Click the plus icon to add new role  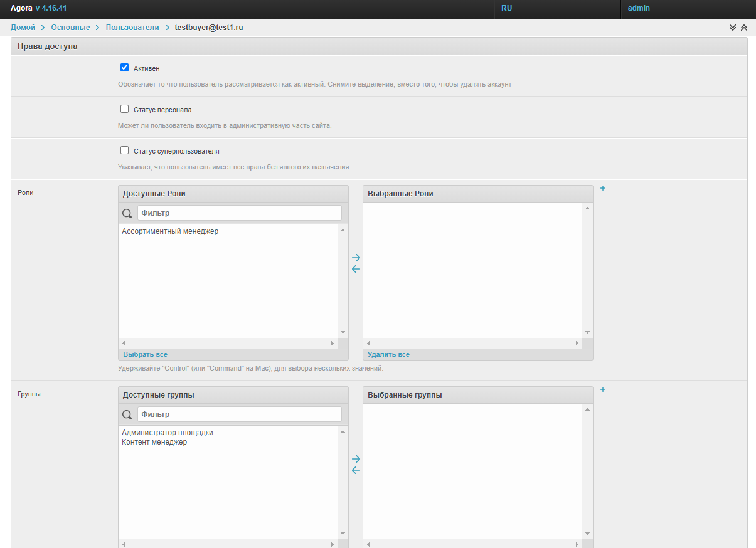tap(603, 188)
